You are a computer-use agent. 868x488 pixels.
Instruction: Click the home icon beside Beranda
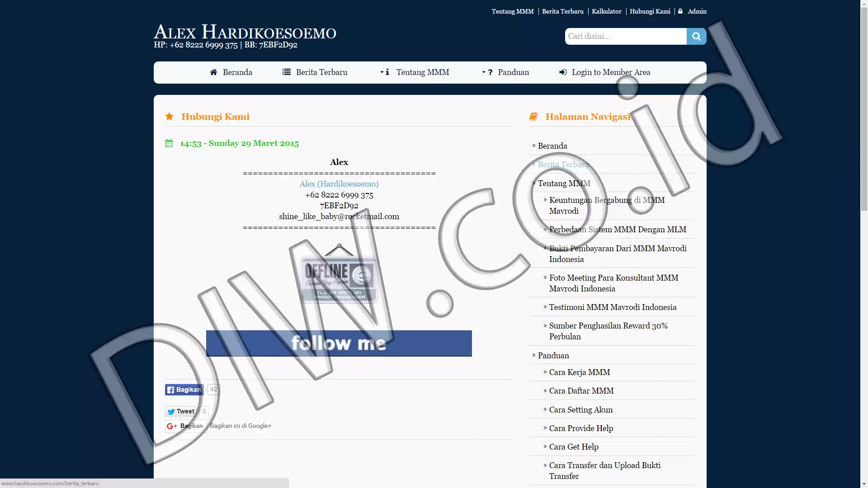coord(214,72)
